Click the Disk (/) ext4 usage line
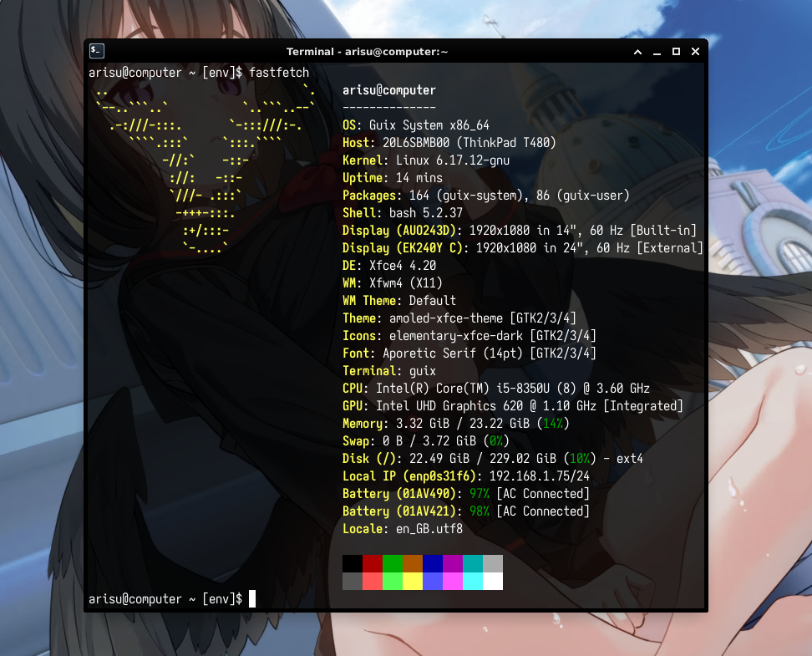This screenshot has width=812, height=656. pos(493,459)
